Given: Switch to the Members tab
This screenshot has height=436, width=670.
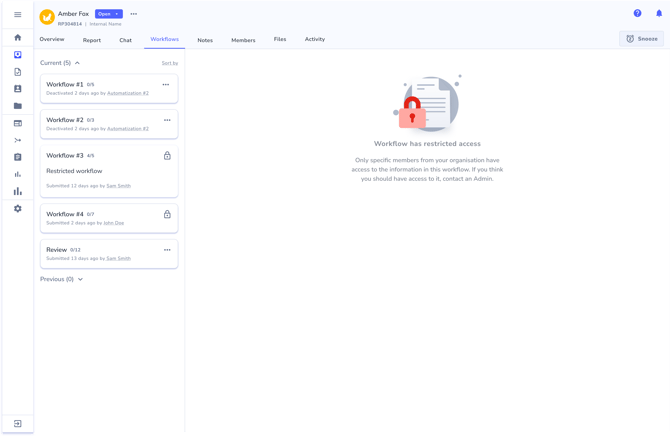Looking at the screenshot, I should pyautogui.click(x=243, y=40).
